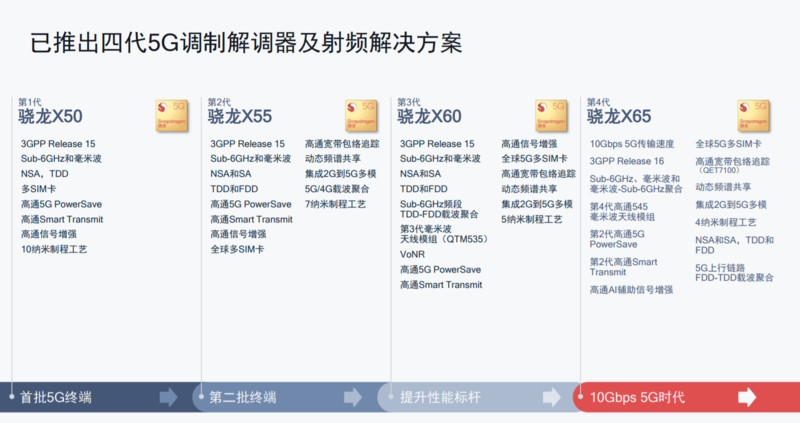Click the 第2代 label above 骁龙X55
800x423 pixels.
click(x=219, y=102)
